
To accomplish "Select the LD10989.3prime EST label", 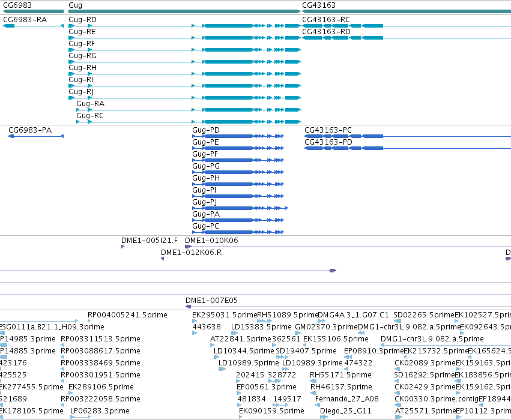I will tap(312, 363).
